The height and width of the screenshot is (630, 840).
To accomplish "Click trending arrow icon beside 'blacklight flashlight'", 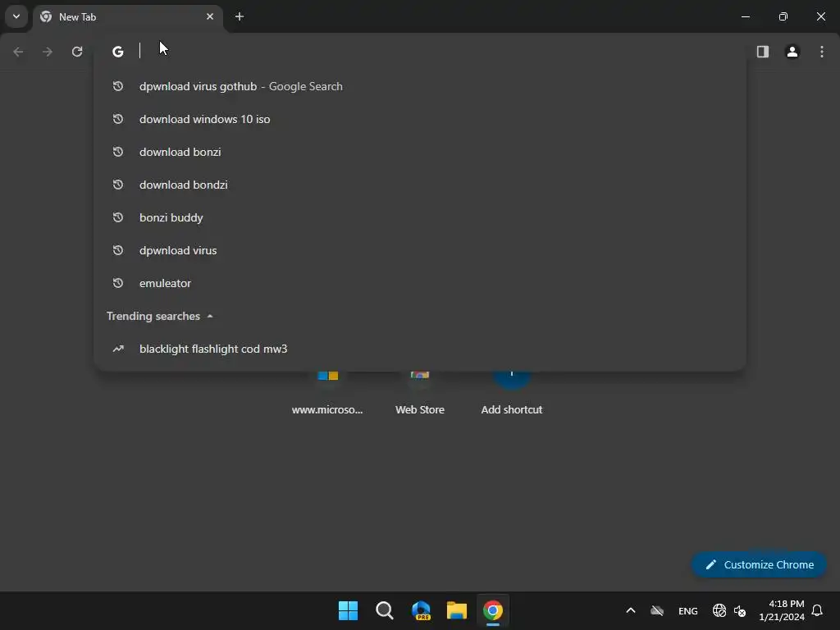I will click(x=118, y=349).
